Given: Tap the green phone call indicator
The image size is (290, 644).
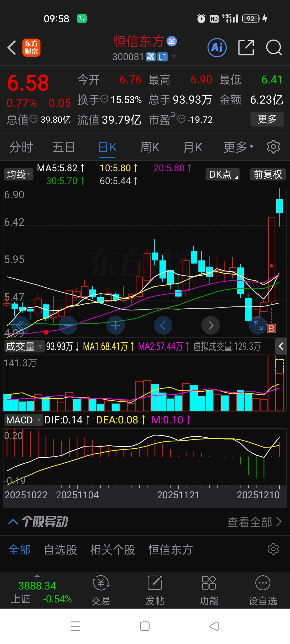Looking at the screenshot, I should click(x=82, y=19).
